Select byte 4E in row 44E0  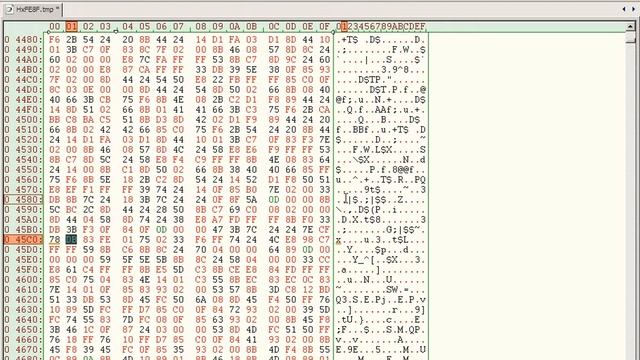click(x=178, y=100)
